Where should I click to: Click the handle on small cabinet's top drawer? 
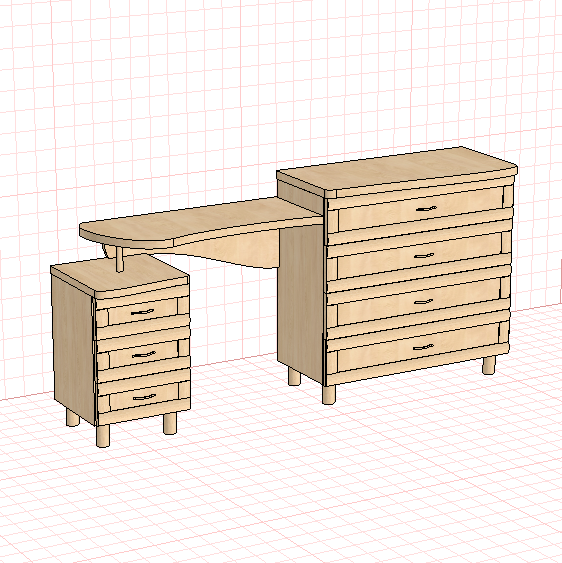pos(143,312)
